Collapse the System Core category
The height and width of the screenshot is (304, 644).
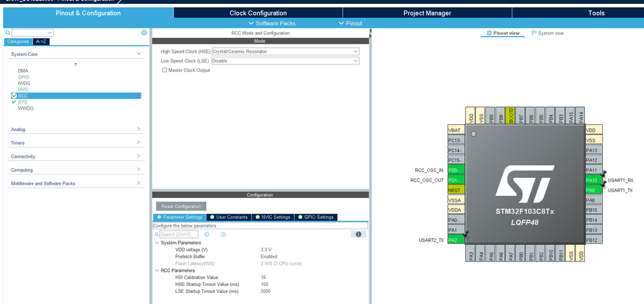coord(75,54)
